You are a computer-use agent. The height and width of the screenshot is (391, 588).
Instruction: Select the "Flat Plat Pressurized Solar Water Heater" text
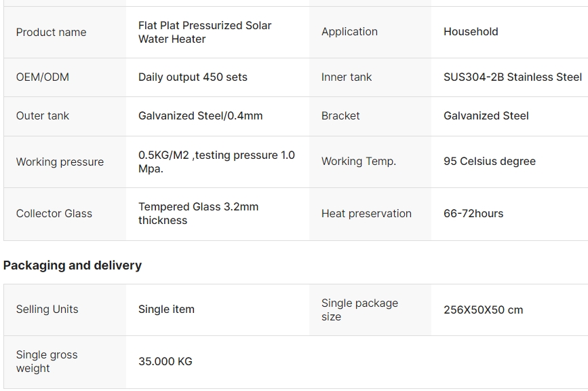pyautogui.click(x=204, y=33)
